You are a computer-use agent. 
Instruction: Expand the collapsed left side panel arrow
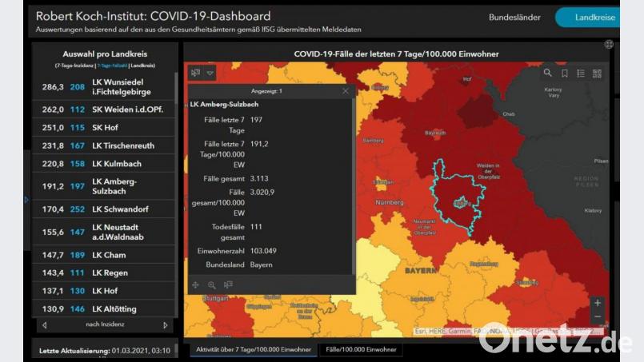tap(26, 200)
